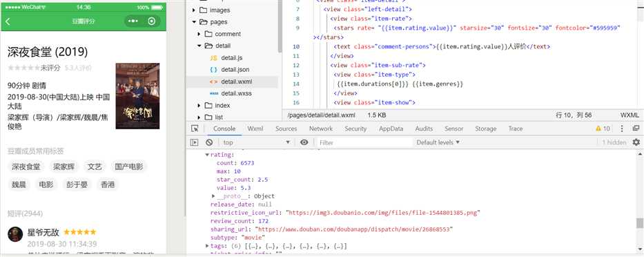The image size is (644, 257).
Task: Open console settings gear icon
Action: click(x=636, y=142)
